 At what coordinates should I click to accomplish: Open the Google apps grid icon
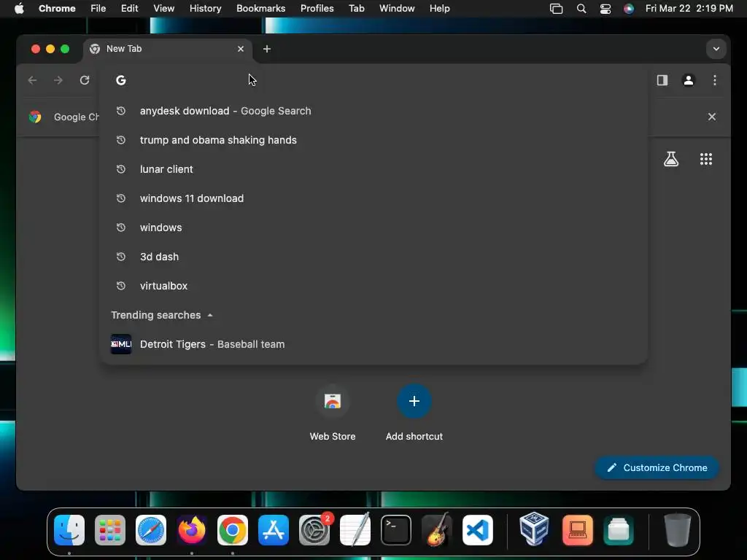click(x=706, y=159)
